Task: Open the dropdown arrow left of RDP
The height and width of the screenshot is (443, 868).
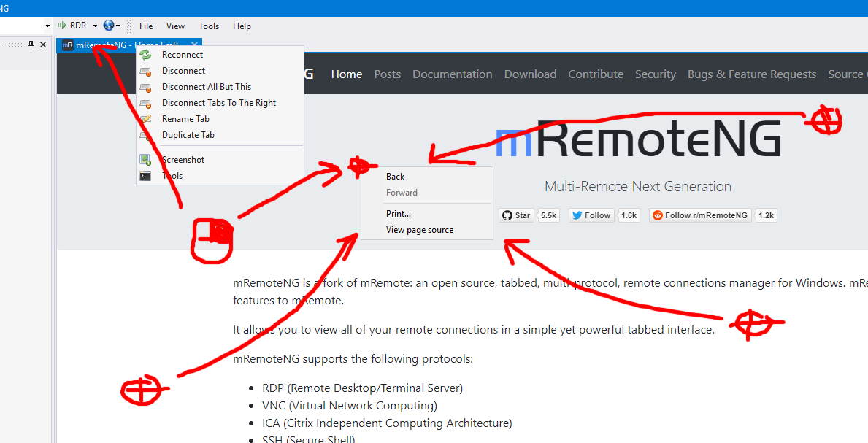Action: pos(47,26)
